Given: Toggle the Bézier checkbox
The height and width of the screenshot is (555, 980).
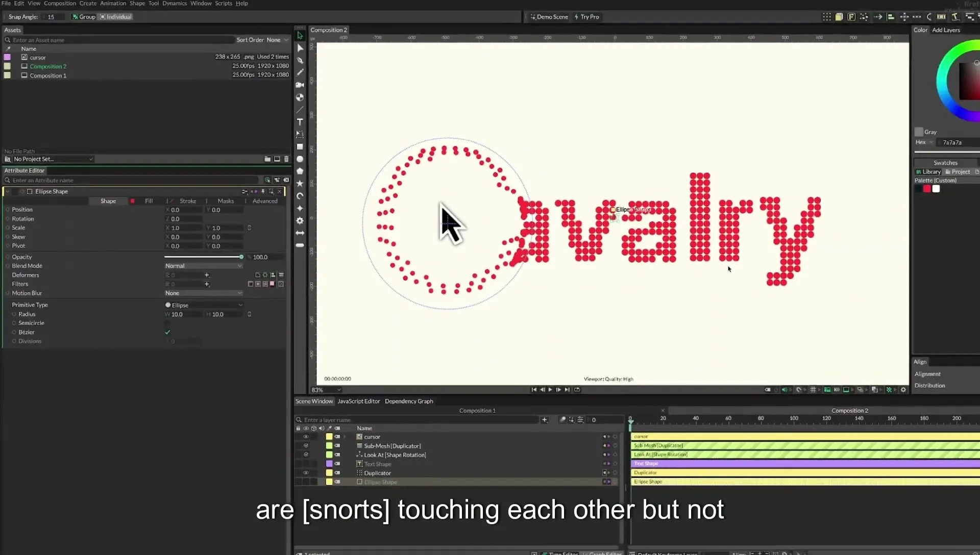Looking at the screenshot, I should [167, 332].
